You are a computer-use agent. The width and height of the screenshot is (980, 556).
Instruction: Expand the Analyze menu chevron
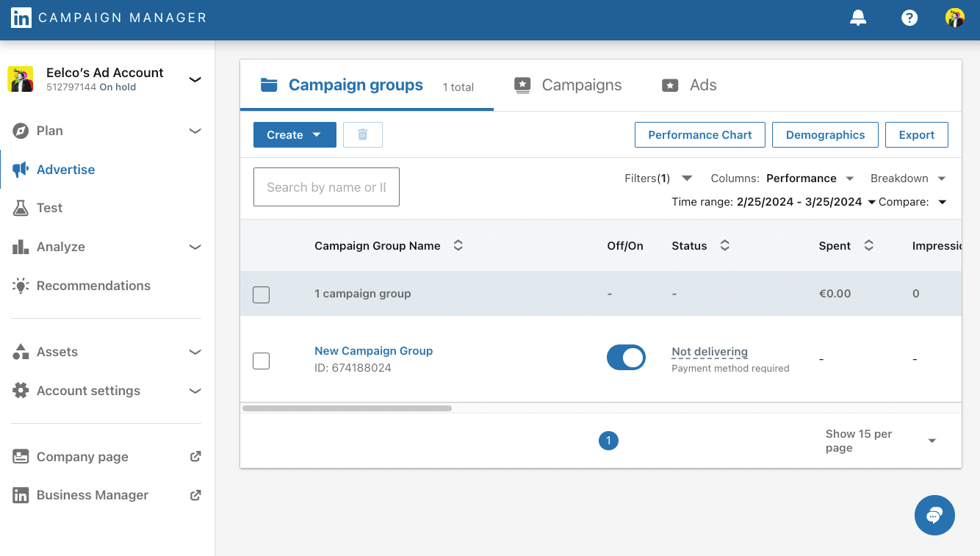(x=195, y=247)
